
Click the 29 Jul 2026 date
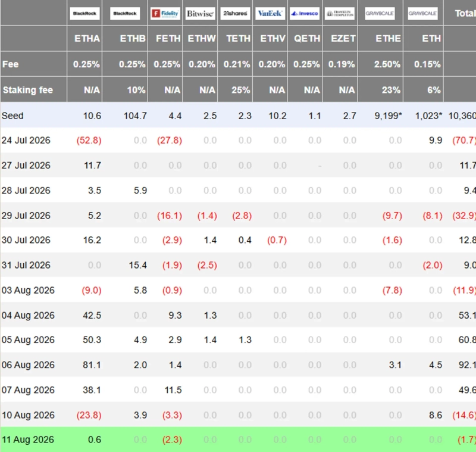tap(26, 216)
